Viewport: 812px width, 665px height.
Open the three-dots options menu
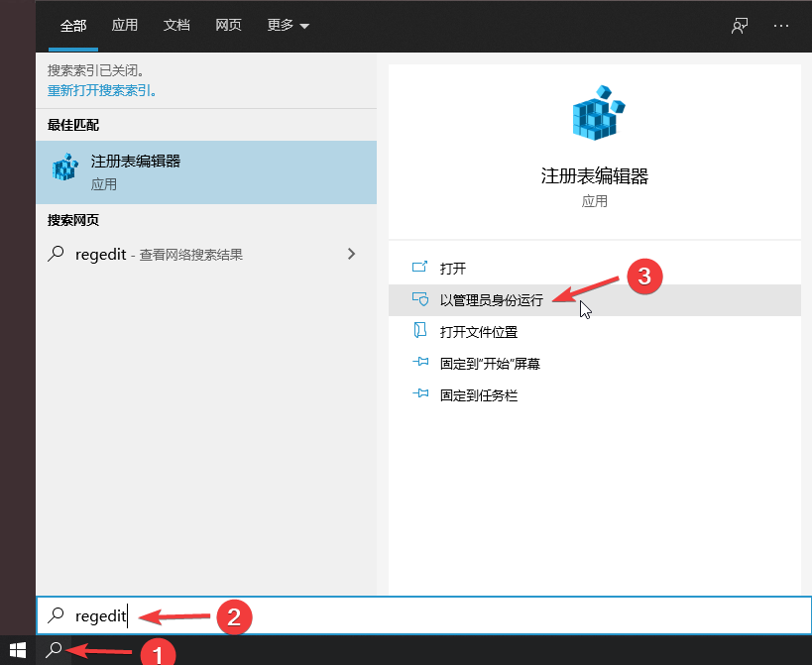(781, 26)
